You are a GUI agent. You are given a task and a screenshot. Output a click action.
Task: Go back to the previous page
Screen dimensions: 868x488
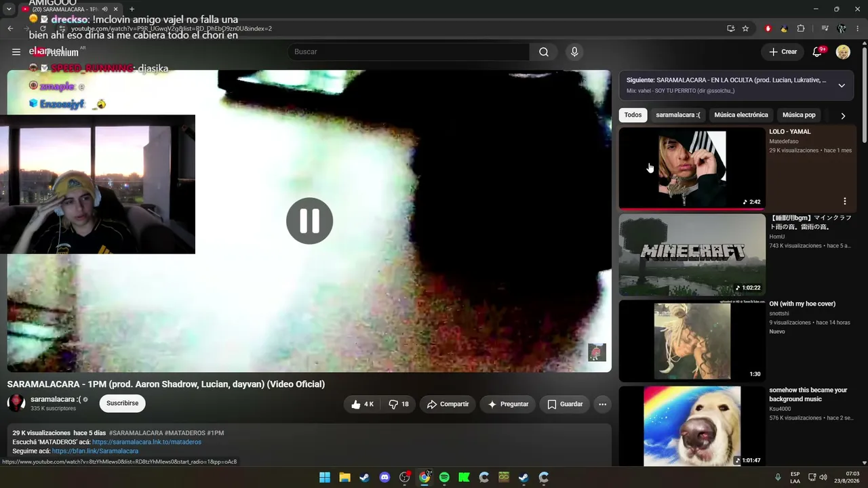[10, 28]
